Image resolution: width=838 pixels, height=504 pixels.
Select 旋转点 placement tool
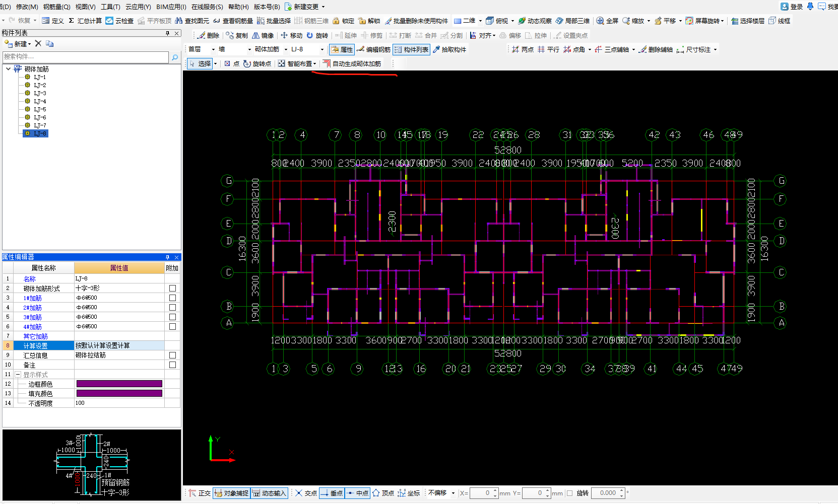tap(257, 63)
